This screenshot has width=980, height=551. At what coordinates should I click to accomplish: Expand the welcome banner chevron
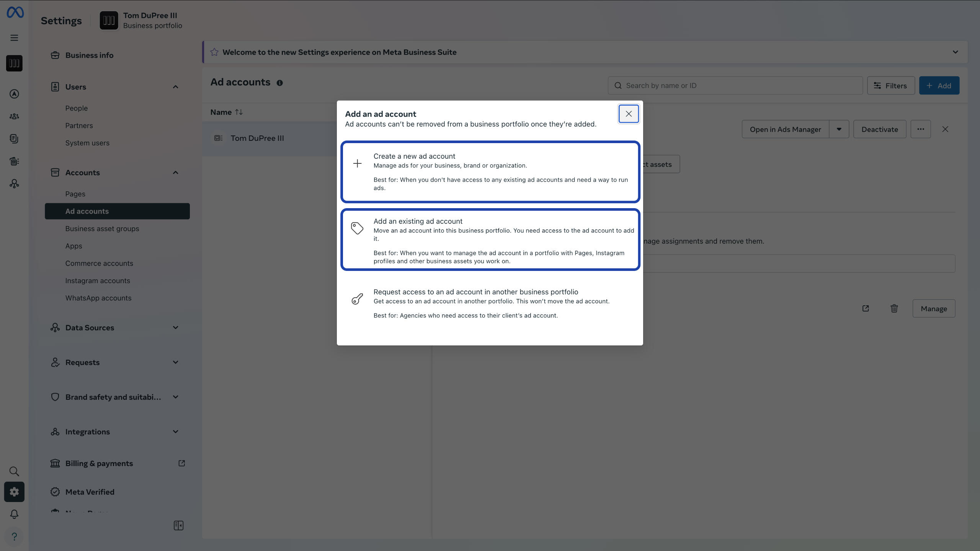955,52
